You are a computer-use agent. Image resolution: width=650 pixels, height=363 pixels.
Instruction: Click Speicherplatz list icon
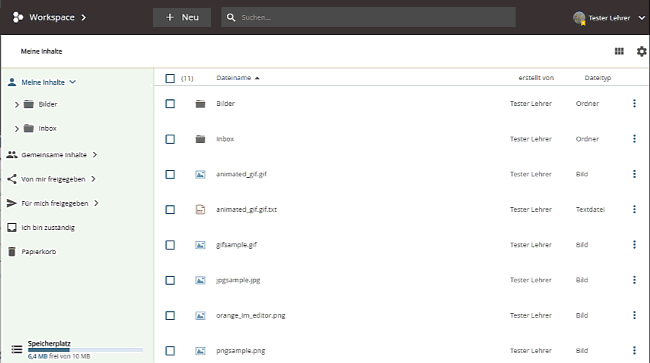pyautogui.click(x=17, y=349)
